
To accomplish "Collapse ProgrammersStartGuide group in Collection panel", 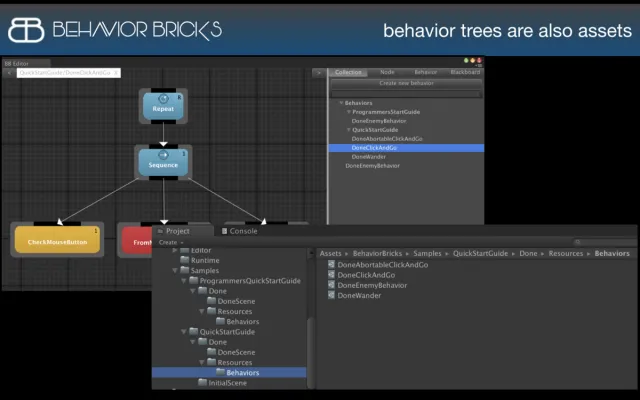I will click(x=349, y=112).
